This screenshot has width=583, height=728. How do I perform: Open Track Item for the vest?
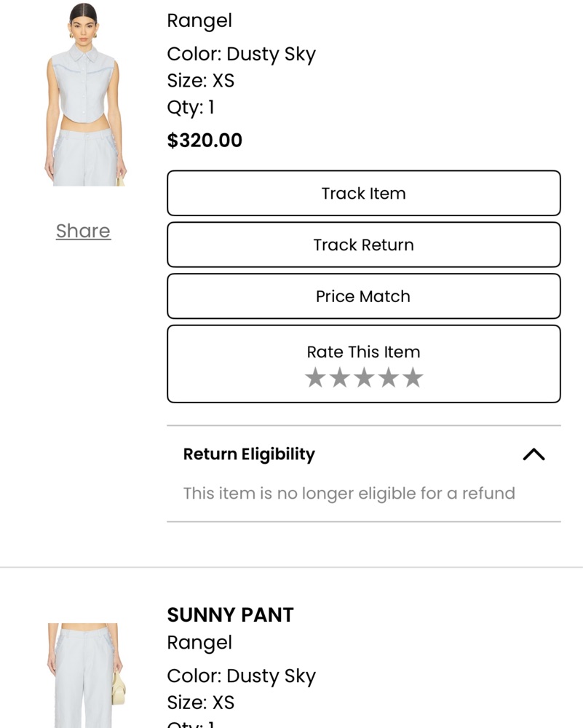point(364,193)
